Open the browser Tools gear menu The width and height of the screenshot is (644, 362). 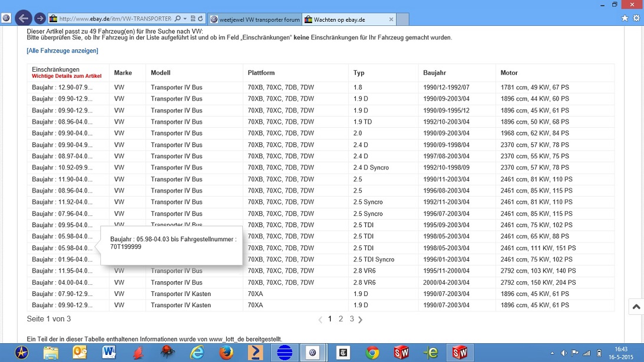click(x=636, y=18)
